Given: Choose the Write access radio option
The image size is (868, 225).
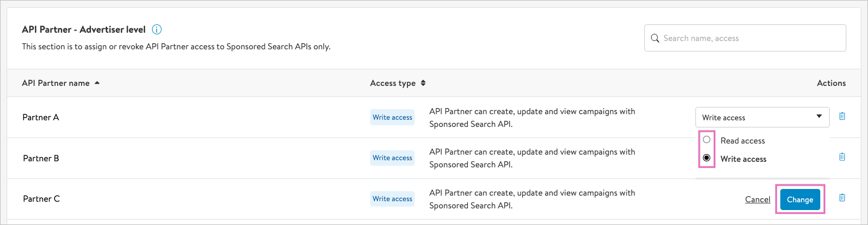Looking at the screenshot, I should pos(706,158).
